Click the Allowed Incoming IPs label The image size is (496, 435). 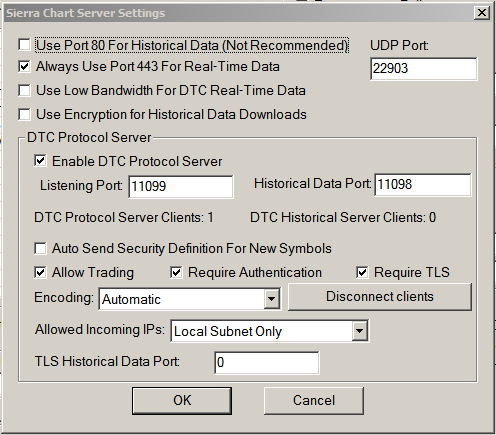click(x=100, y=329)
